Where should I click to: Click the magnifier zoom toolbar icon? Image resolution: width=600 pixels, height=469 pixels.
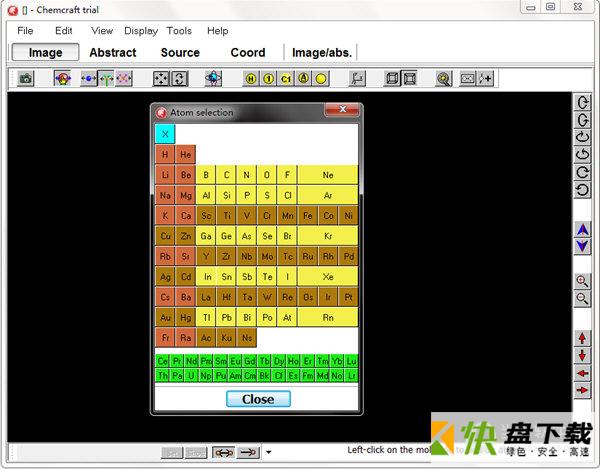pyautogui.click(x=444, y=79)
